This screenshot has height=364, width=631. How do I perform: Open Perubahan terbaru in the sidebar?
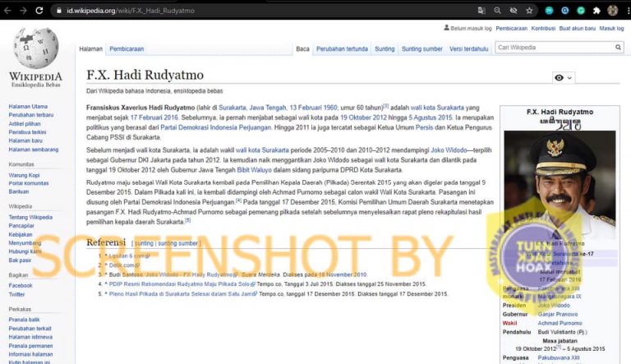31,115
